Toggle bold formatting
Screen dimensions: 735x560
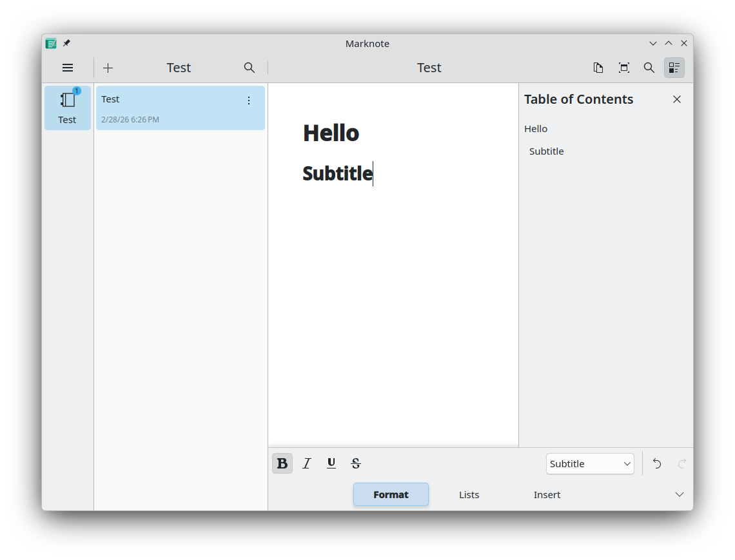point(282,463)
